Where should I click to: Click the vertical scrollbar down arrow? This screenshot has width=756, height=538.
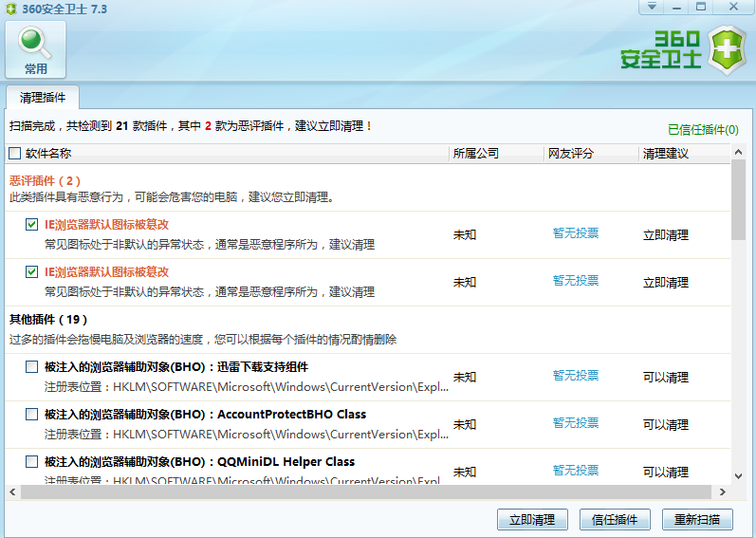(738, 476)
